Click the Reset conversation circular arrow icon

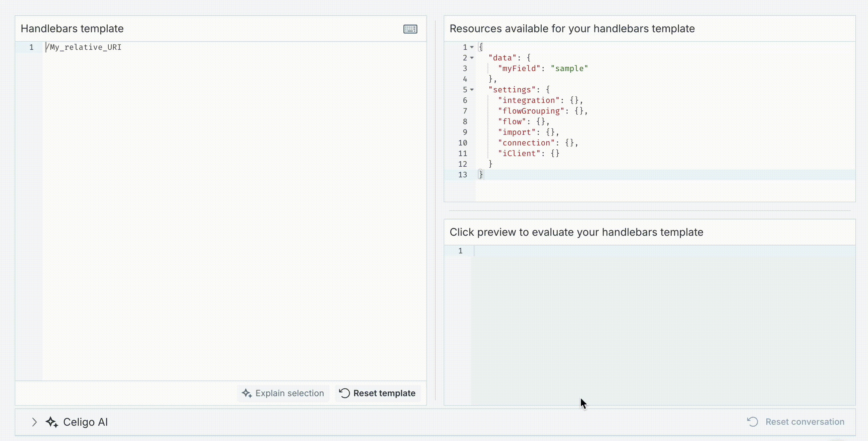pos(752,422)
